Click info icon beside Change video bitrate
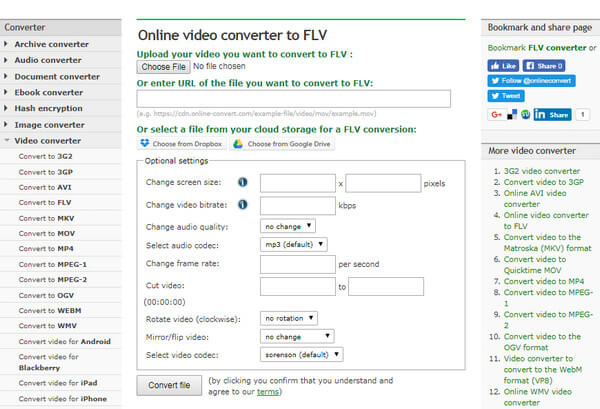The image size is (600, 409). click(243, 205)
